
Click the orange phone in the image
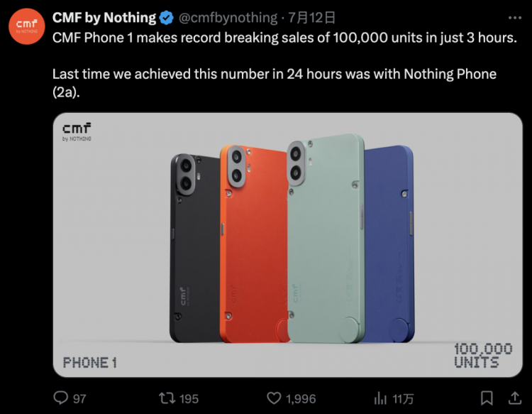tap(255, 243)
